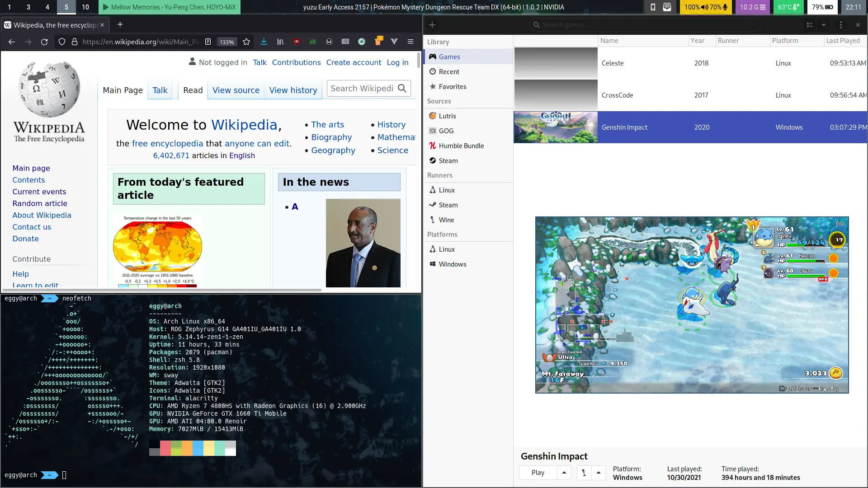Switch to Recent games view
Viewport: 868px width, 488px height.
click(448, 71)
